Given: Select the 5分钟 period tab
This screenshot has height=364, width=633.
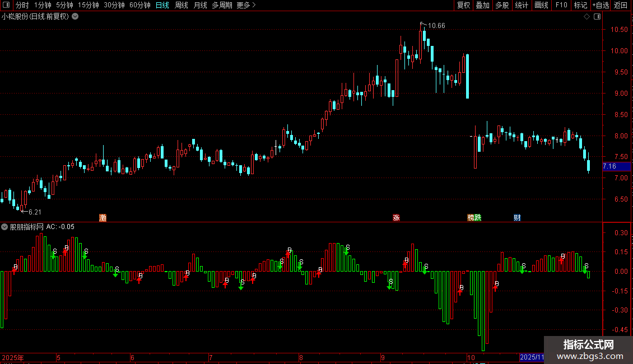Looking at the screenshot, I should coord(64,5).
